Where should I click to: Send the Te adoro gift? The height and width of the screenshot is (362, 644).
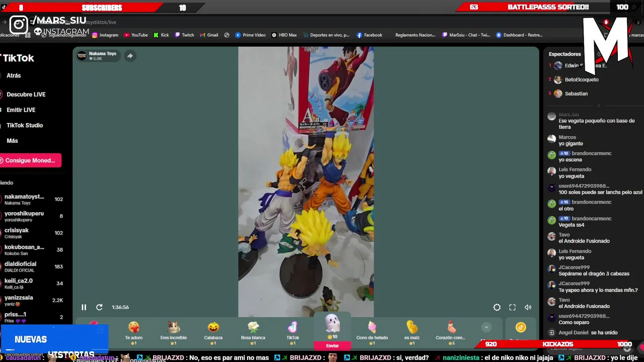pos(134,333)
